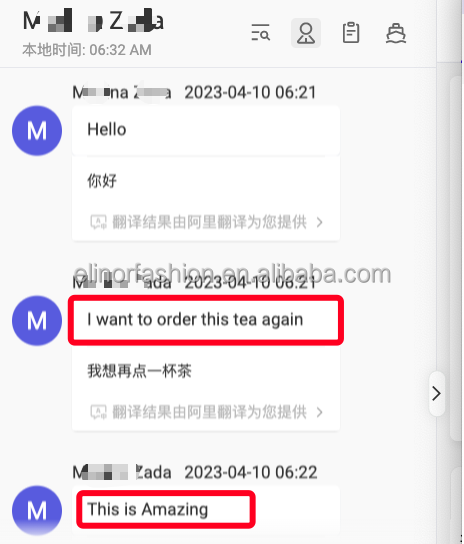Viewport: 464px width, 544px height.
Task: Click translation icon under 你好 text
Action: pos(98,222)
